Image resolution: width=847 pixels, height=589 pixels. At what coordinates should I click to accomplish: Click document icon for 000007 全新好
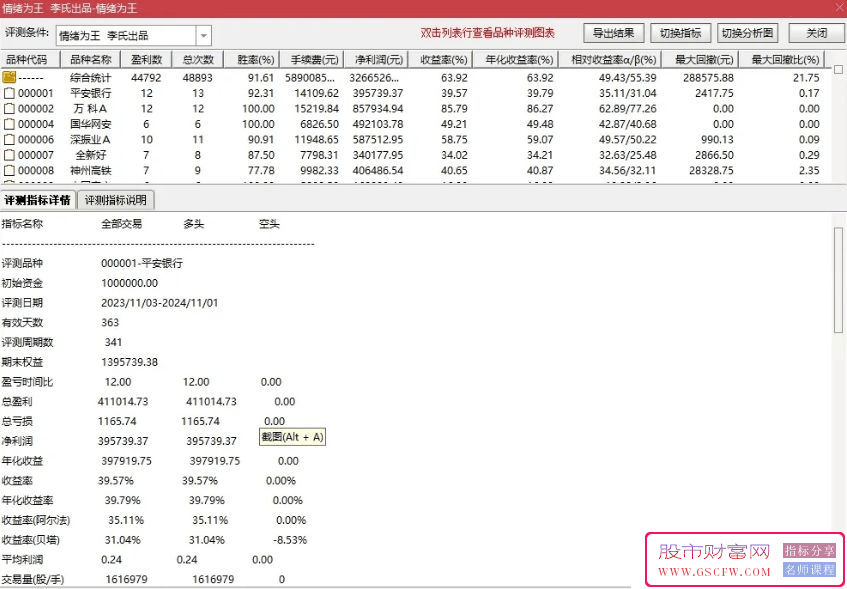coord(9,156)
